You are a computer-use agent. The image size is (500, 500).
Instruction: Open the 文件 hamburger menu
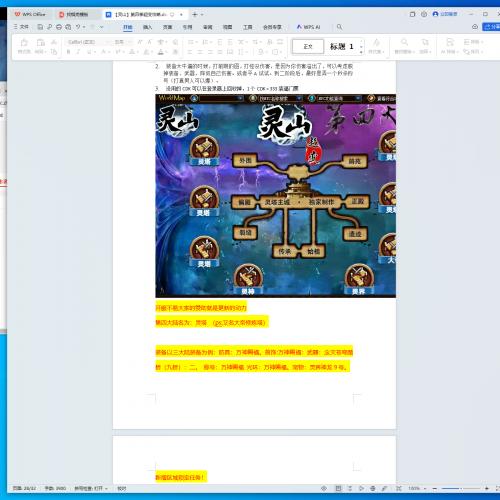[21, 27]
